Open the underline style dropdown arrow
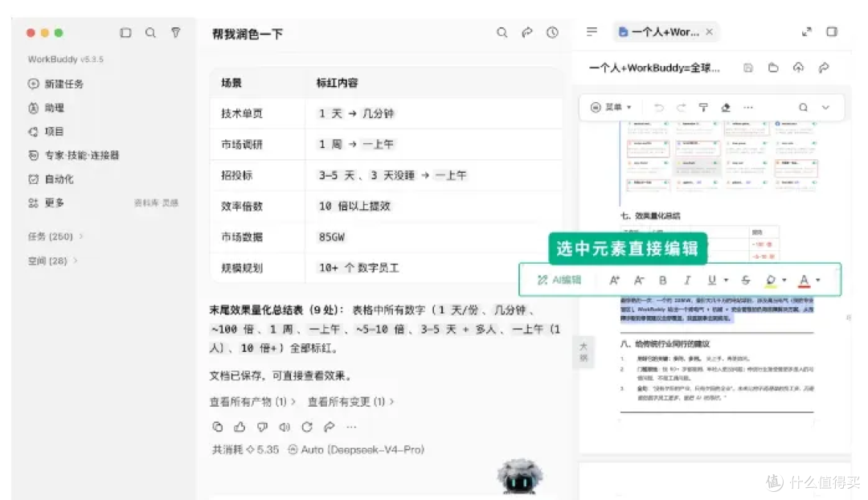This screenshot has width=868, height=500. click(x=726, y=281)
